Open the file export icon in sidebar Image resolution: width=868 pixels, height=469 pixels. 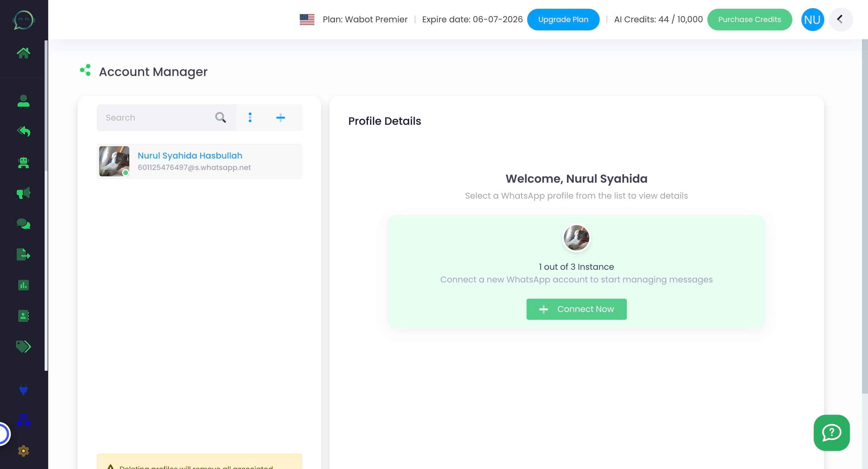[x=23, y=255]
